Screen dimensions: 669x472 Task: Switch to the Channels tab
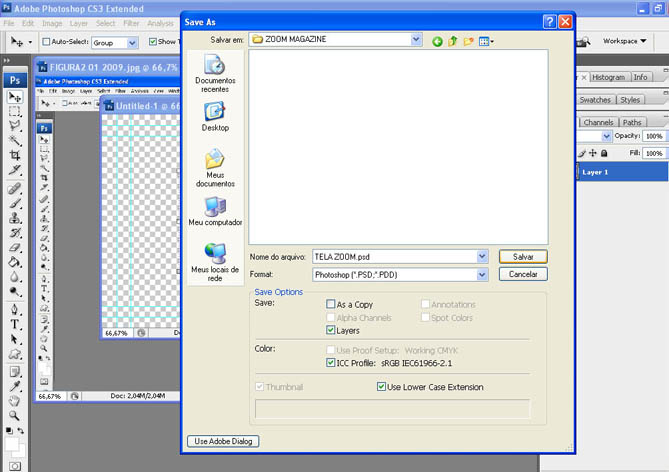click(x=598, y=122)
